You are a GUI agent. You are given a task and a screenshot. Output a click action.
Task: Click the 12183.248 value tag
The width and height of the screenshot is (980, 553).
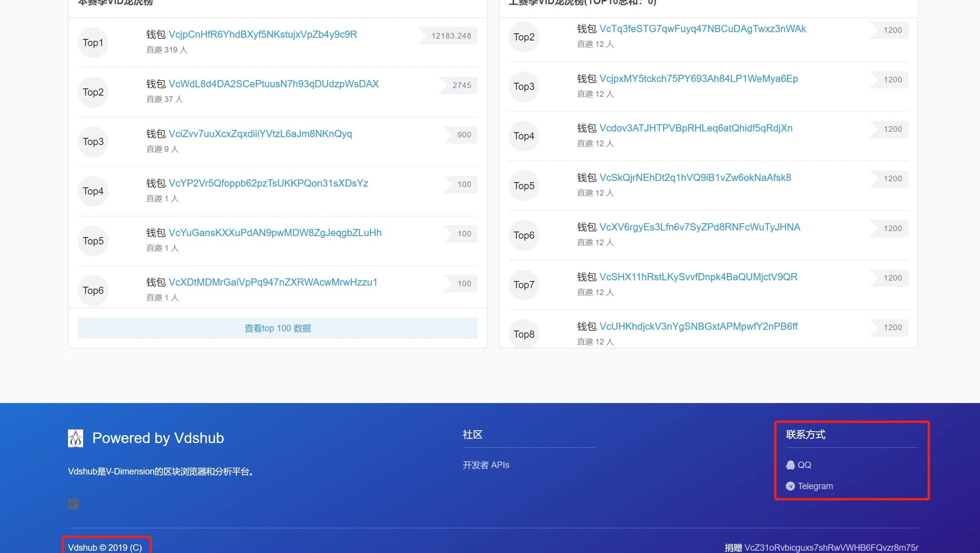coord(451,36)
